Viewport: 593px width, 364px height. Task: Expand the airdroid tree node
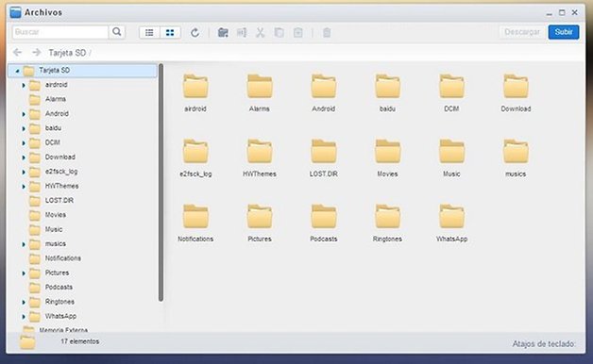coord(24,85)
